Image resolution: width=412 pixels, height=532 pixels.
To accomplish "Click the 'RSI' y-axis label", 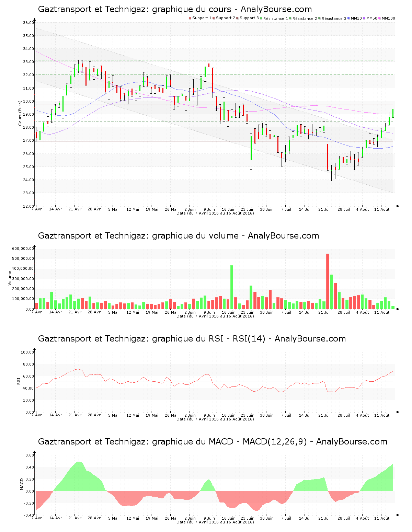I will point(19,380).
